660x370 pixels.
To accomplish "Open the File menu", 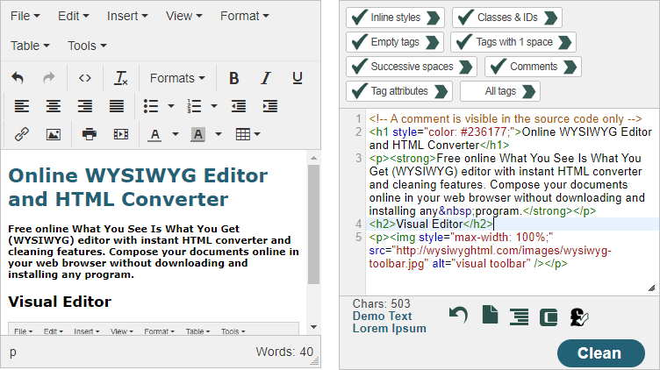I will coord(25,16).
